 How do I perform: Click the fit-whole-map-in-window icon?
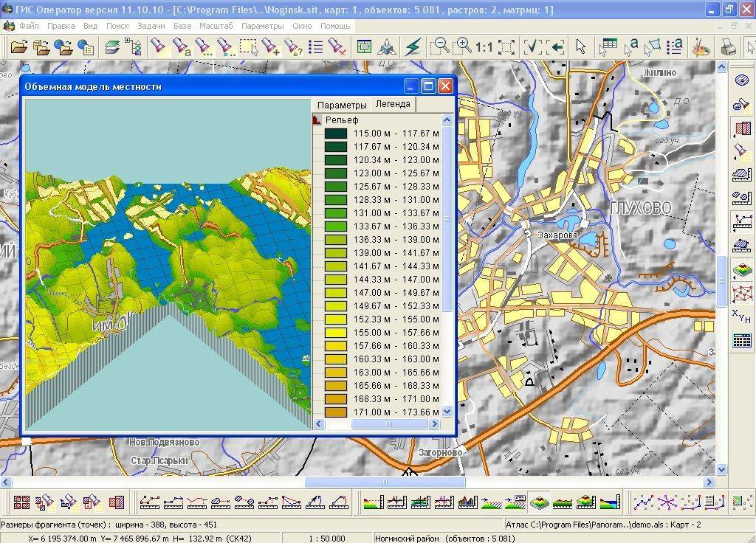(506, 46)
